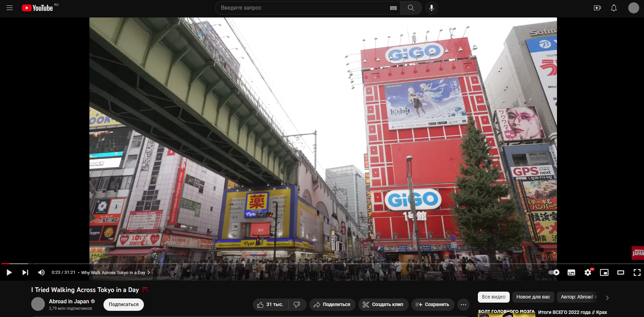Go to YouTube home via logo
Viewport: 644px width, 317px height.
pos(37,8)
